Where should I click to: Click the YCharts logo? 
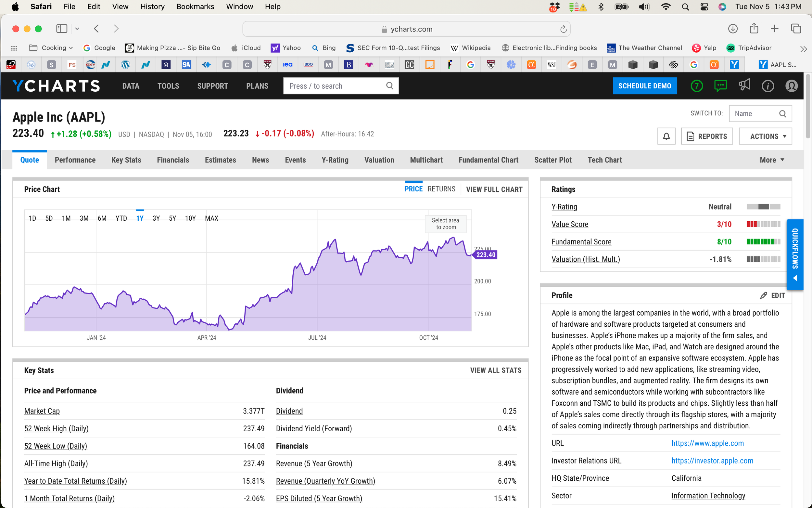pos(57,86)
